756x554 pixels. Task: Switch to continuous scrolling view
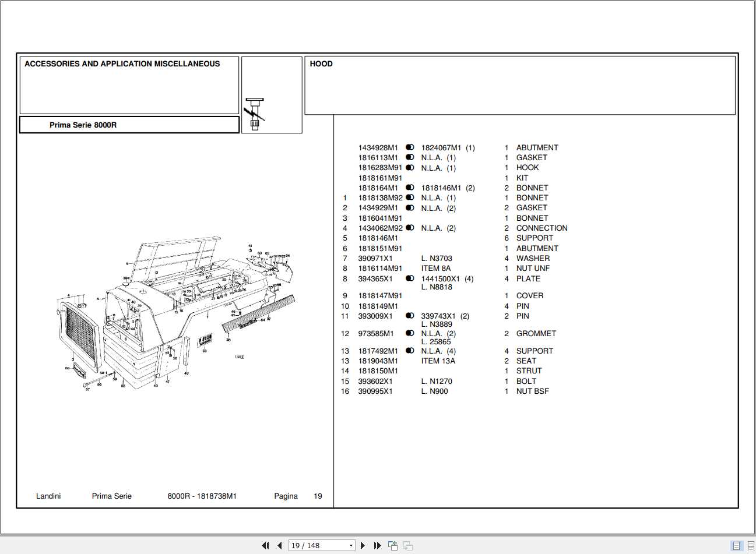click(x=750, y=546)
